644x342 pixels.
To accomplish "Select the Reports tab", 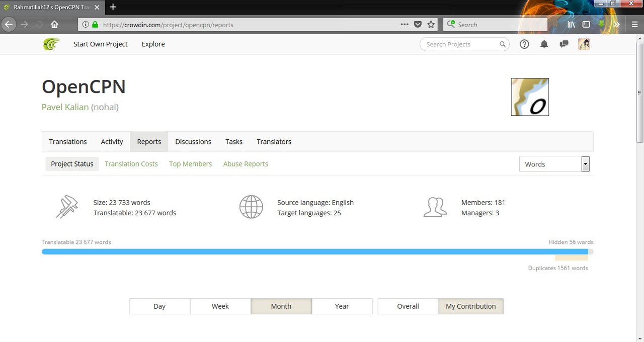I will (x=149, y=142).
